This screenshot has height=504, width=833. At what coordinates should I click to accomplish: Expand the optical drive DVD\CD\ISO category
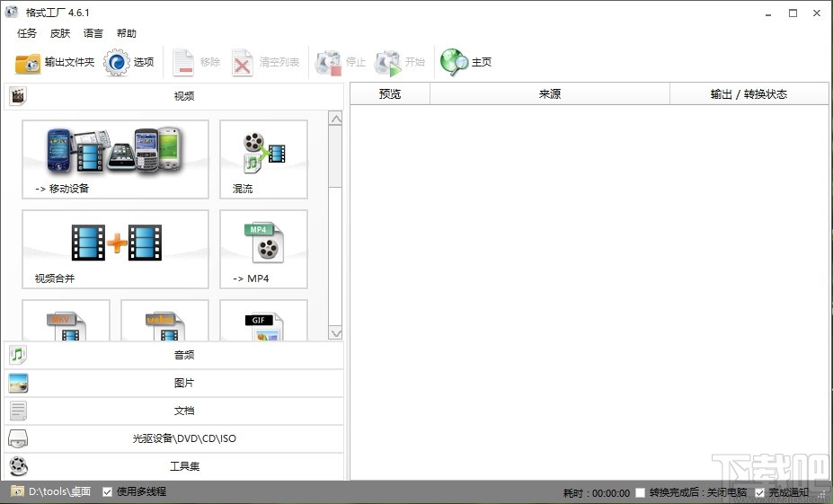174,438
